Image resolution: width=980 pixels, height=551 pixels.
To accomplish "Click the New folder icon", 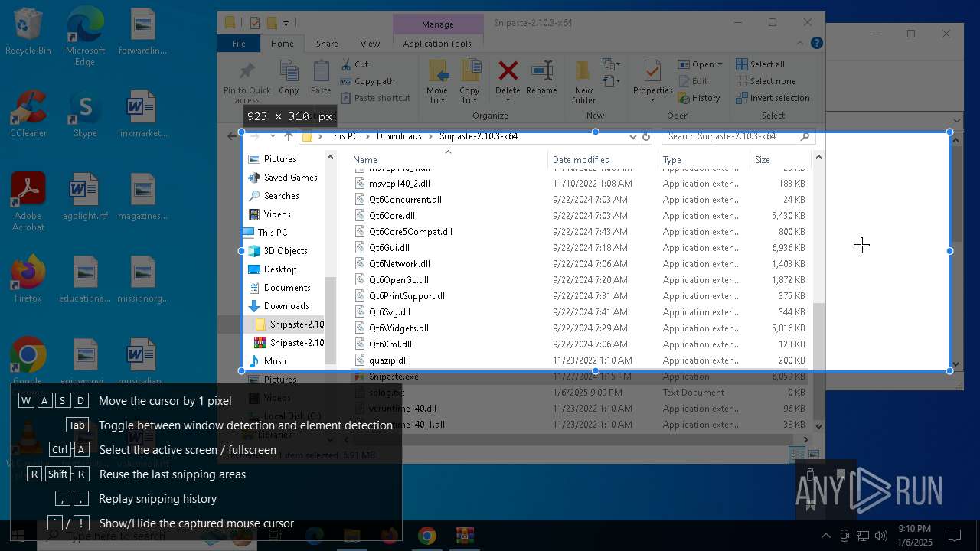I will coord(583,71).
